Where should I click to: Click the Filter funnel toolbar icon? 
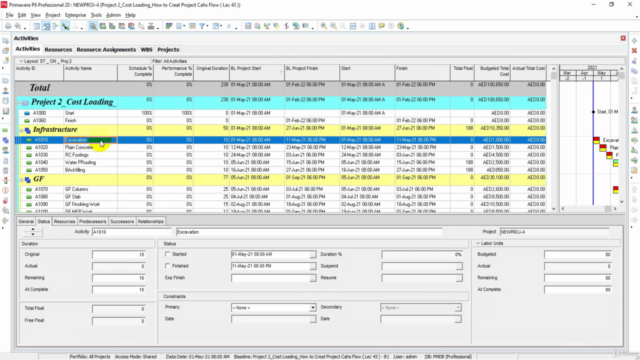coord(202,26)
